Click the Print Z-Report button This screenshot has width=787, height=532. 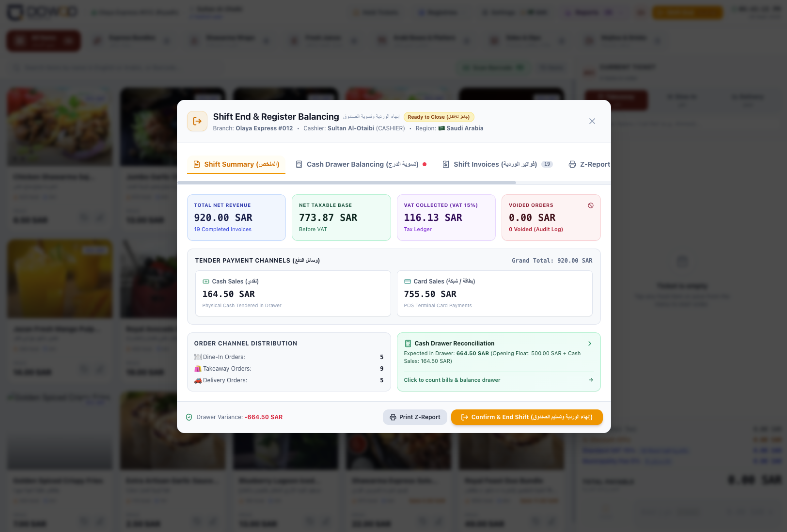(415, 417)
